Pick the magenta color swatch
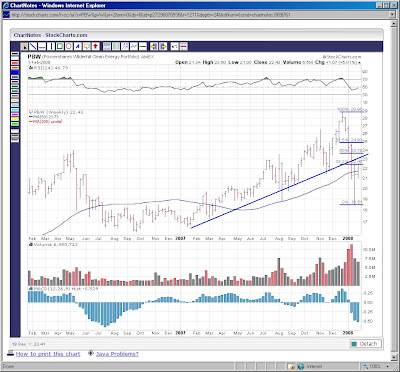This screenshot has height=372, width=400. pyautogui.click(x=15, y=115)
